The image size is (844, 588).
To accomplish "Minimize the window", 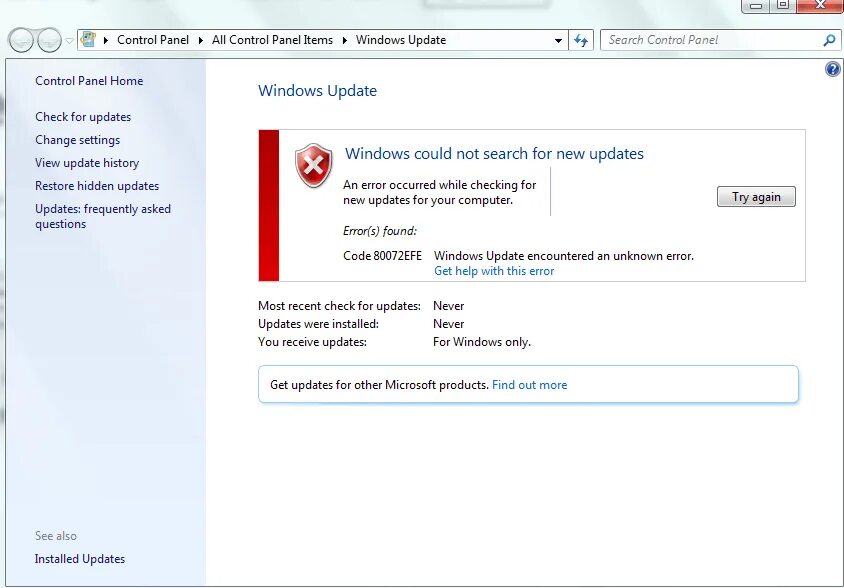I will click(x=756, y=5).
